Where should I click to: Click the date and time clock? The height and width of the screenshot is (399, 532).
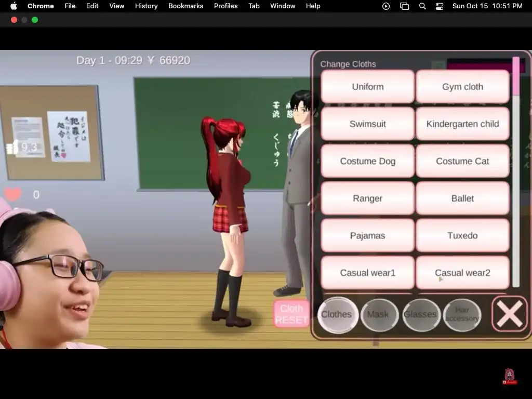(487, 6)
